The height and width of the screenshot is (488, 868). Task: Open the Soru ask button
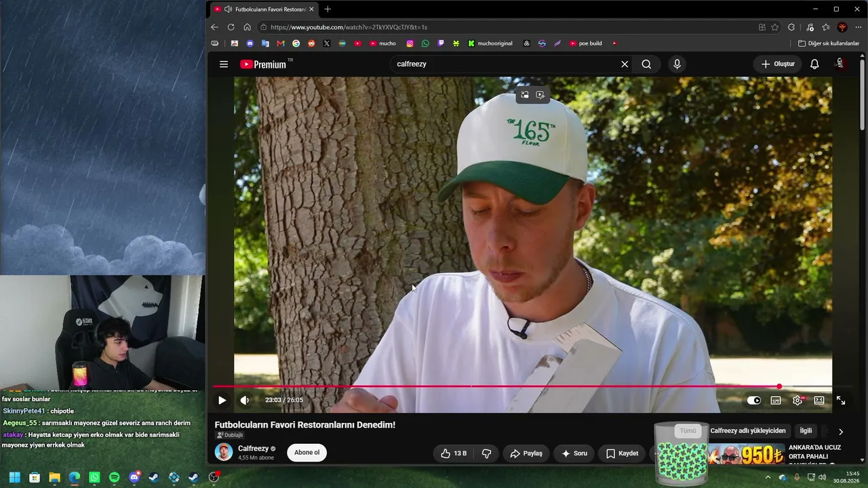click(x=574, y=453)
